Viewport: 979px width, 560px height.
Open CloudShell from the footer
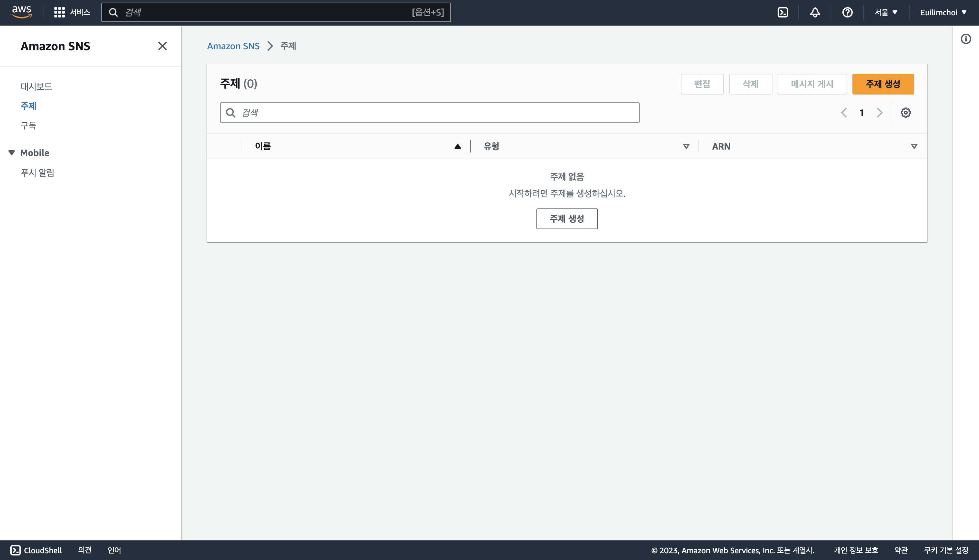(36, 550)
